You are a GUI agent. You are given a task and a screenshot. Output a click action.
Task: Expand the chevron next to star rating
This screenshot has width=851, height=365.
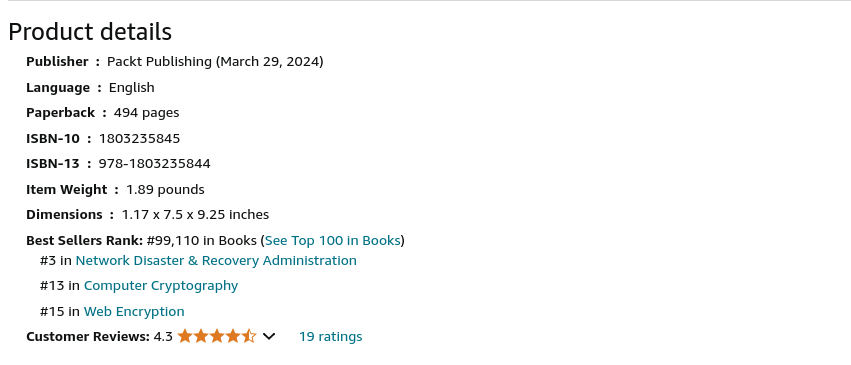click(269, 336)
